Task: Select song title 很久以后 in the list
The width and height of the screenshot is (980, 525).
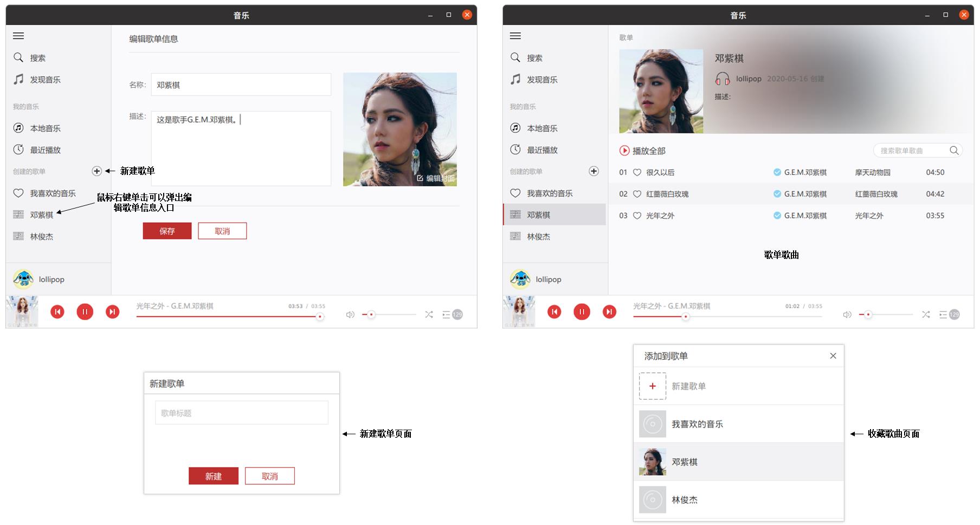Action: [x=660, y=172]
